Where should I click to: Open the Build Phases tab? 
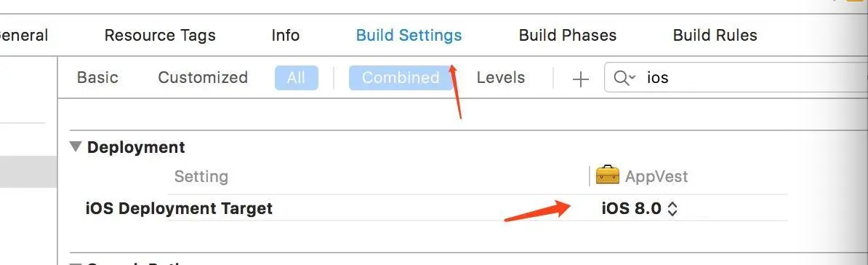(x=568, y=36)
